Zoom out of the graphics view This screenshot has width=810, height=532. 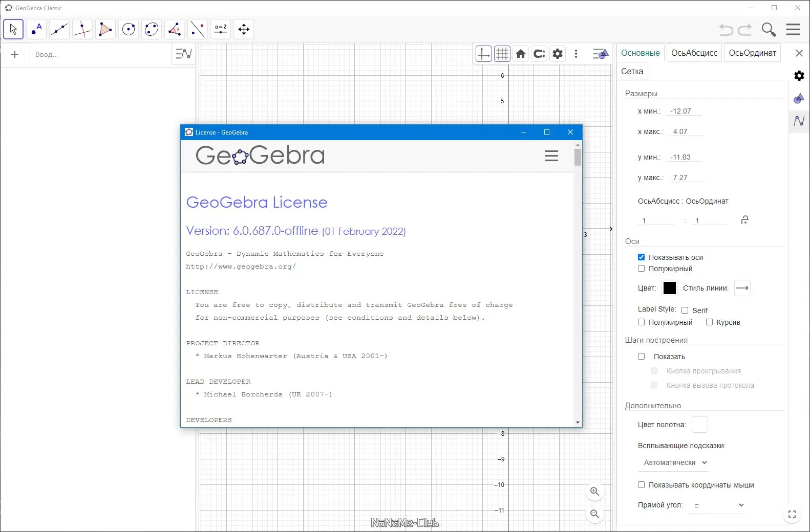(594, 514)
